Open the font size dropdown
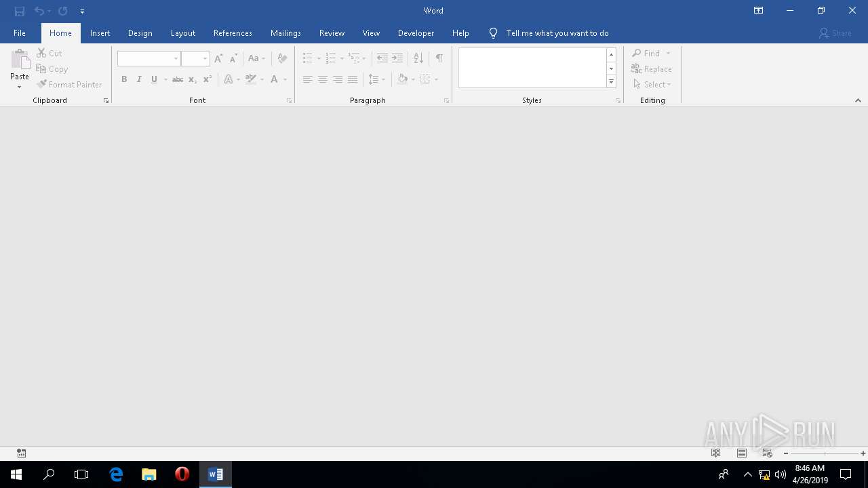Image resolution: width=868 pixels, height=488 pixels. pos(205,58)
